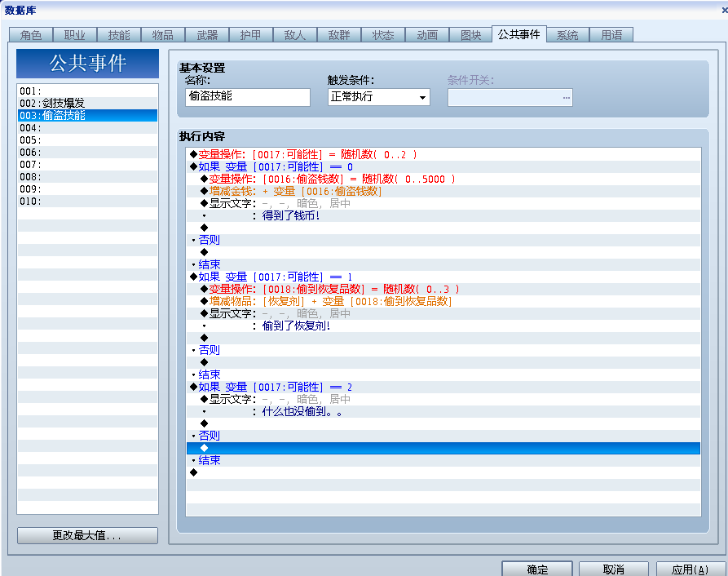This screenshot has height=576, width=728.
Task: Select the empty event entry 007
Action: [x=87, y=165]
